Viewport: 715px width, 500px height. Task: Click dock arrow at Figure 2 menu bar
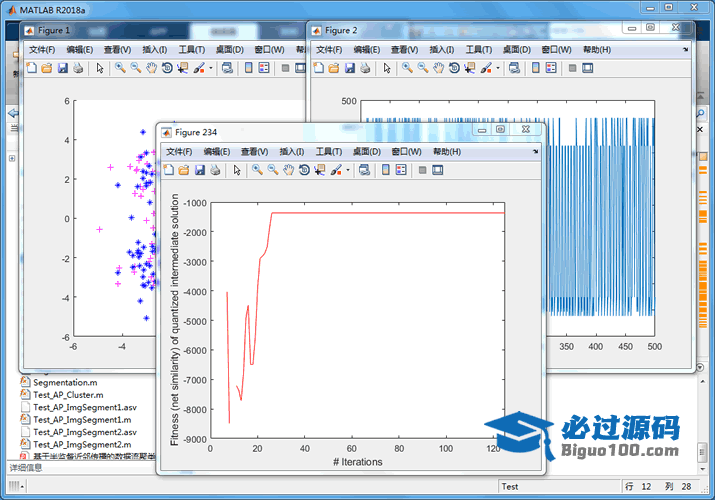685,49
